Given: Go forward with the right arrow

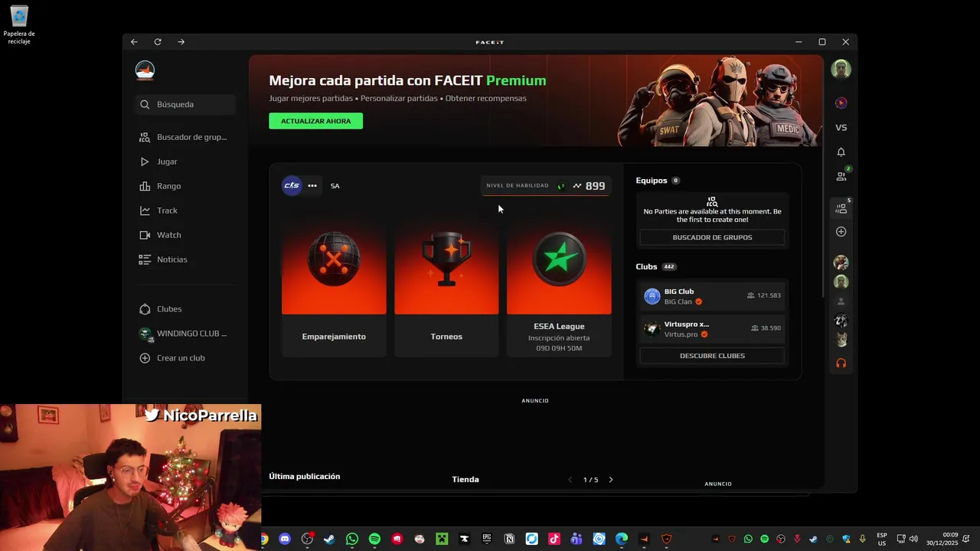Looking at the screenshot, I should coord(181,42).
